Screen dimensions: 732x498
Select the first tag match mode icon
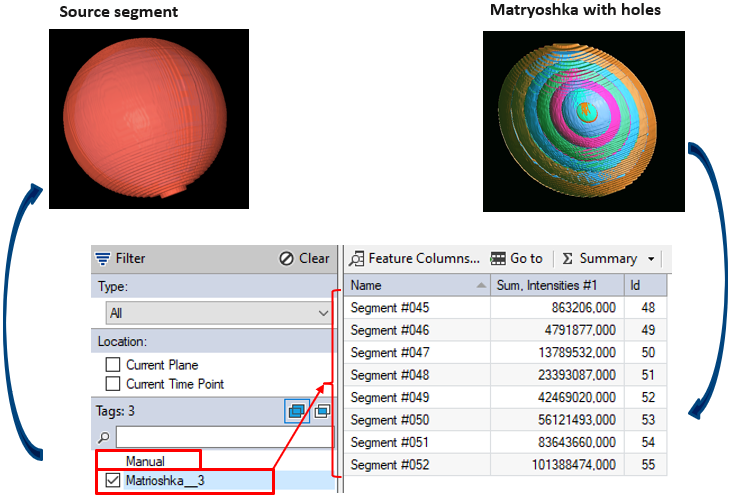297,411
